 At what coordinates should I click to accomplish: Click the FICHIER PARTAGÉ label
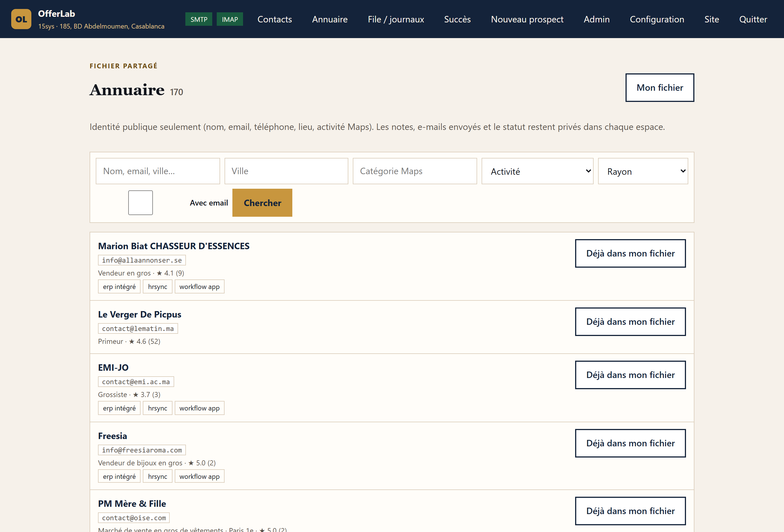pos(123,66)
